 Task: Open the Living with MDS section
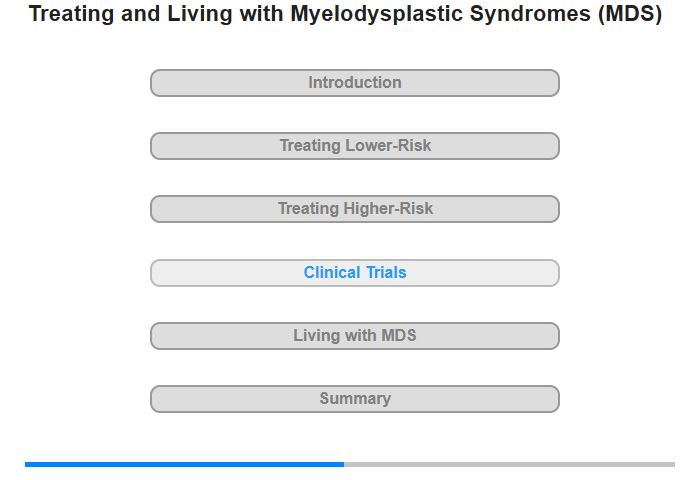(x=355, y=336)
